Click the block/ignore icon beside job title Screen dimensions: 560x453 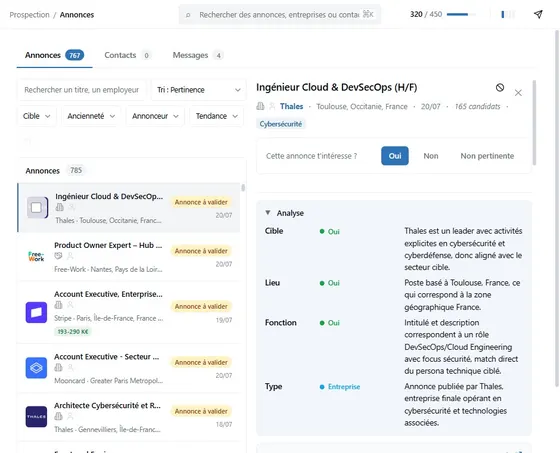click(x=500, y=88)
